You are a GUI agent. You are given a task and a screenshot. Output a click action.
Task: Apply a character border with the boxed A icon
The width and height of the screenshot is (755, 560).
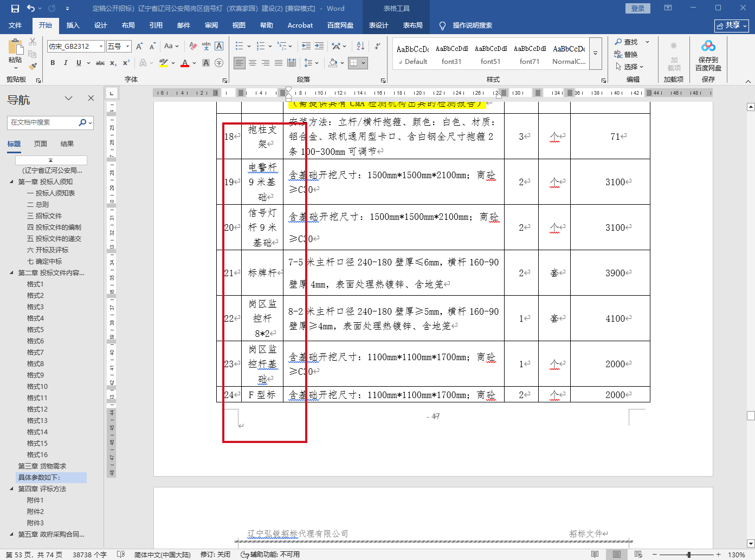pos(219,47)
